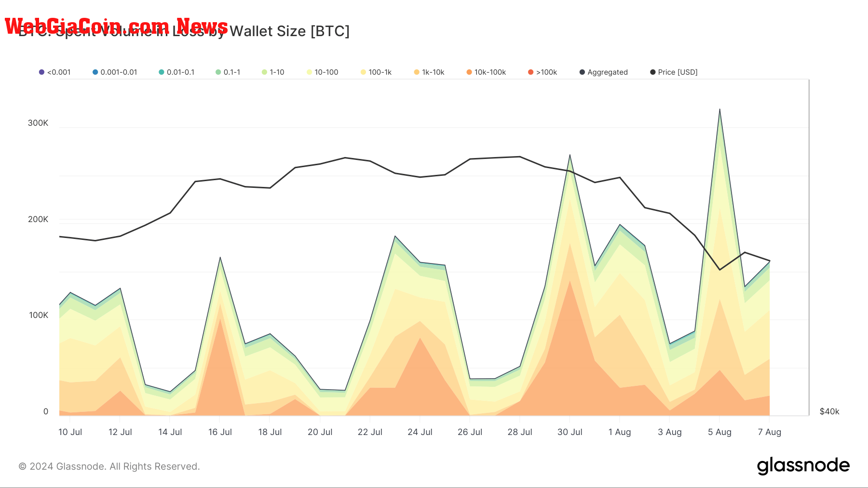Click the 7 Aug x-axis label

point(770,432)
